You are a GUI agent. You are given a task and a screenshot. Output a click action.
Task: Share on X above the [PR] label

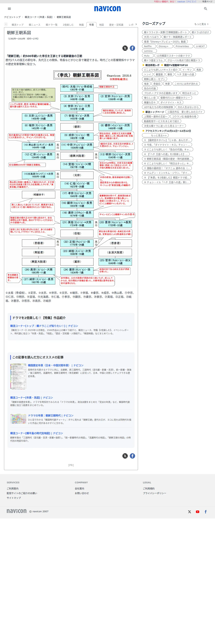[125, 456]
